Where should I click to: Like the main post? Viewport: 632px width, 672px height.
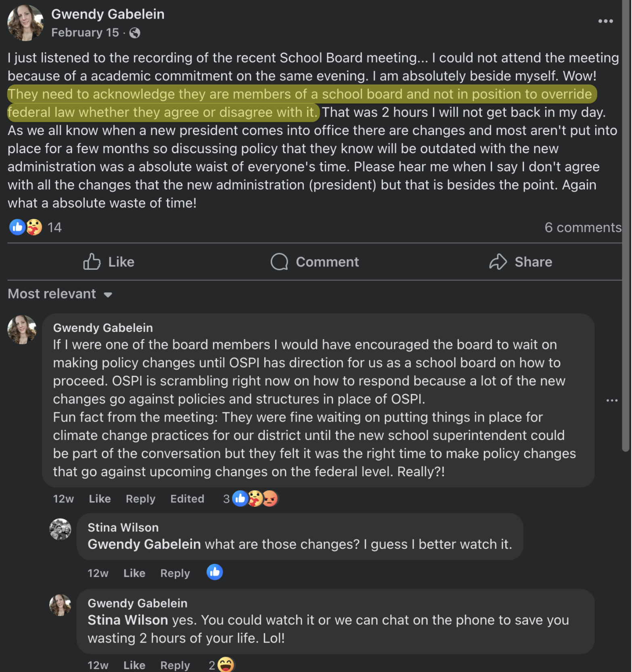(109, 262)
